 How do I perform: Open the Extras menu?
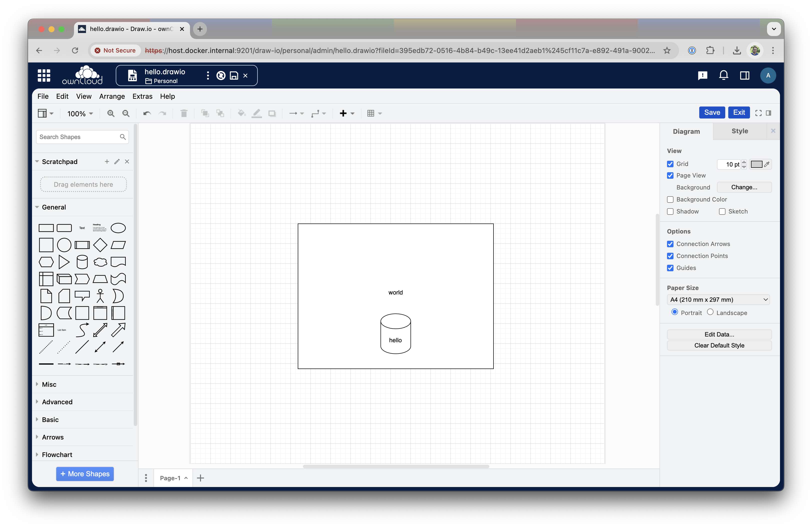142,96
